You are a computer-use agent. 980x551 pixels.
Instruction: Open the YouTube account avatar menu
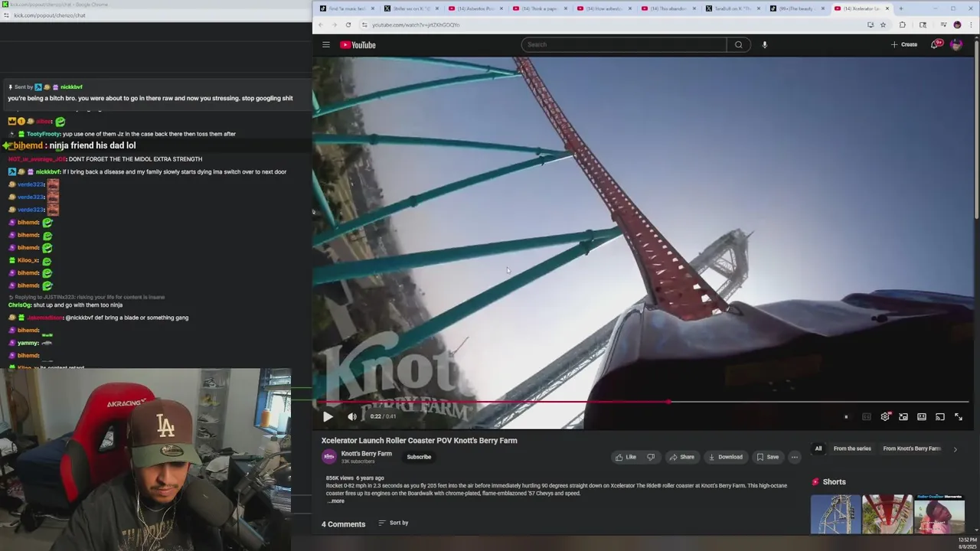coord(955,44)
